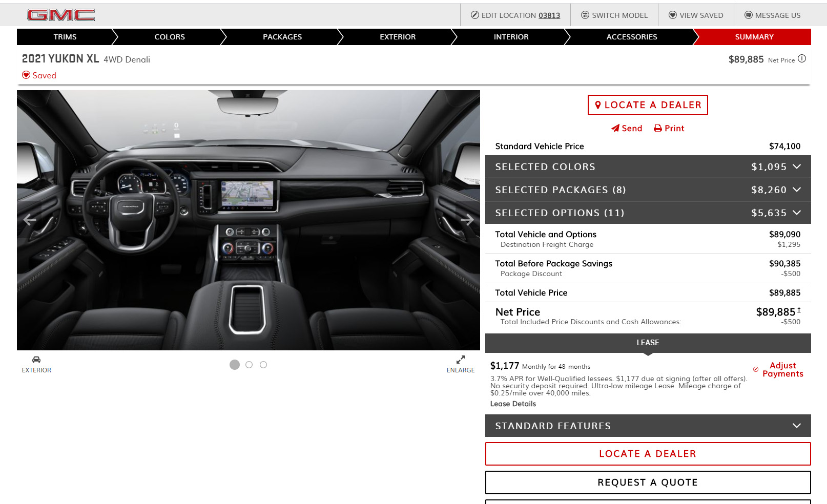Image resolution: width=827 pixels, height=504 pixels.
Task: Select the third image carousel dot
Action: 263,365
